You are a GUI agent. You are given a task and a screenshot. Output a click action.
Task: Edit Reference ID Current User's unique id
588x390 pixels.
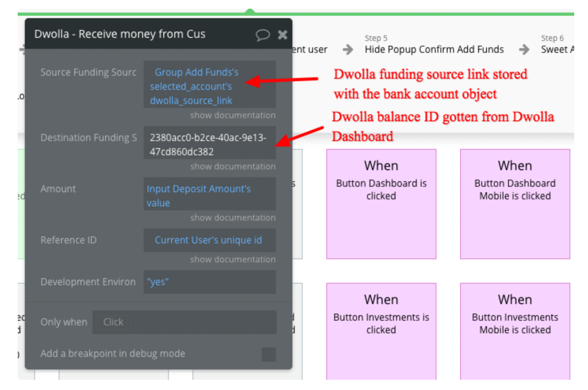209,240
